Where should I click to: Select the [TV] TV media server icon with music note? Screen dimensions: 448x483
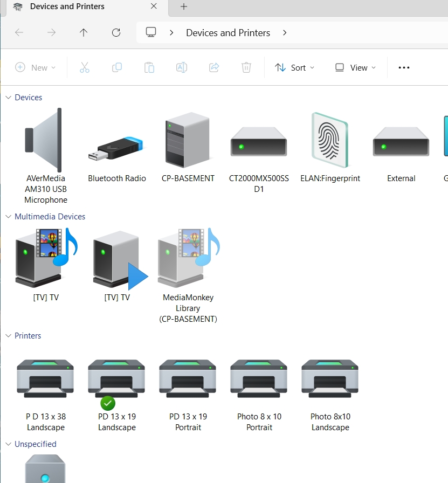click(x=46, y=257)
